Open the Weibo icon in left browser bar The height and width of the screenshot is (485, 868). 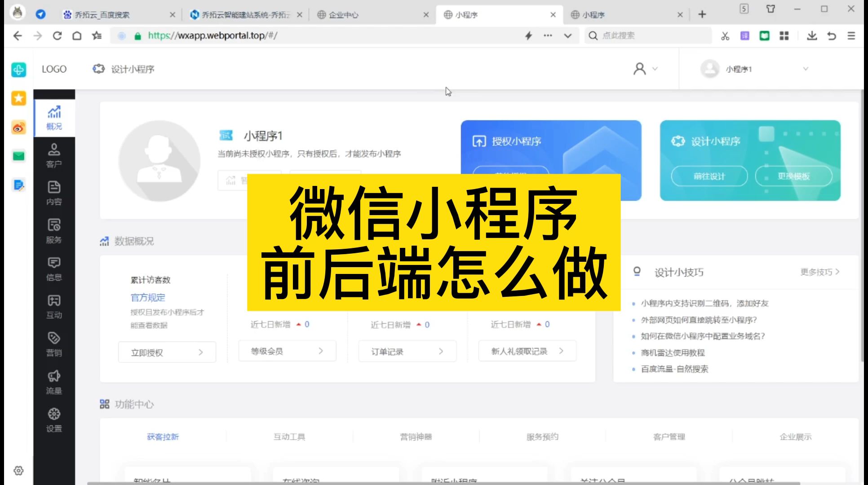pos(18,128)
